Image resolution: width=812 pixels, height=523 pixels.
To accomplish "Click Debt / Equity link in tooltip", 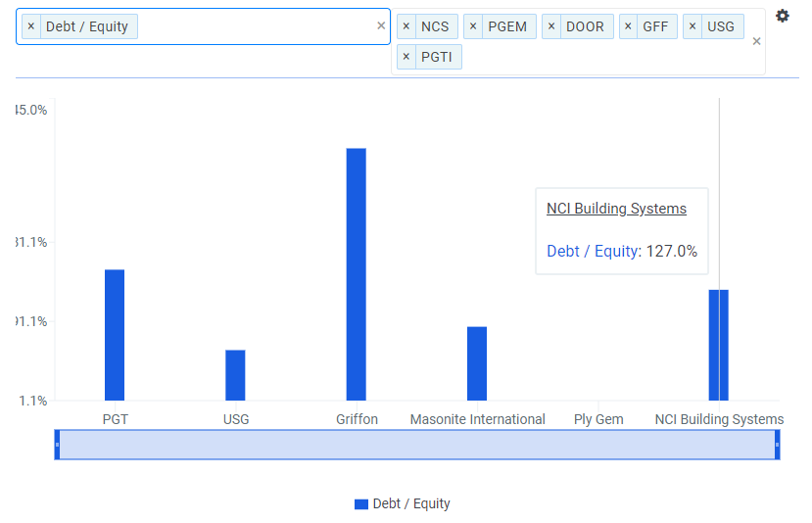I will click(592, 252).
